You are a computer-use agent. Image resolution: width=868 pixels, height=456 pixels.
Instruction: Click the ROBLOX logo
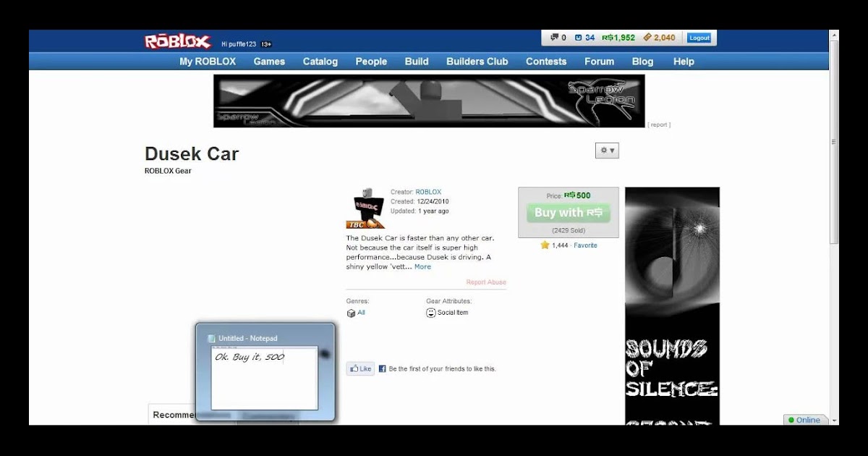pos(177,42)
